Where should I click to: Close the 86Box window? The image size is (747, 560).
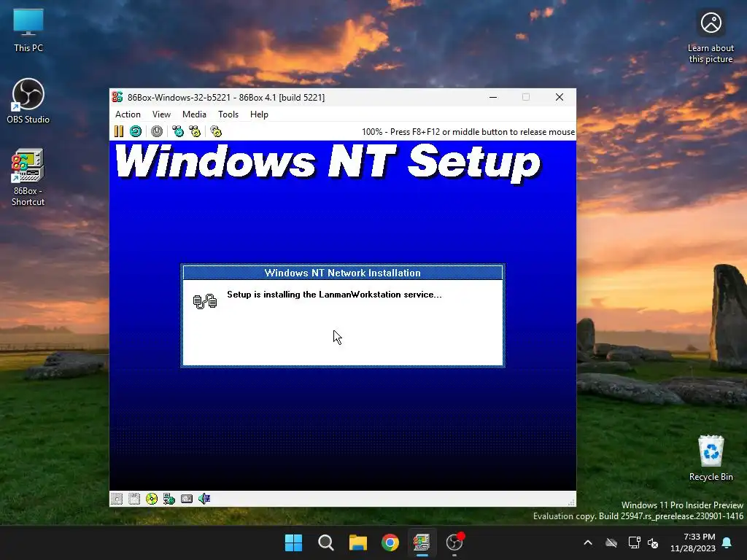tap(560, 97)
